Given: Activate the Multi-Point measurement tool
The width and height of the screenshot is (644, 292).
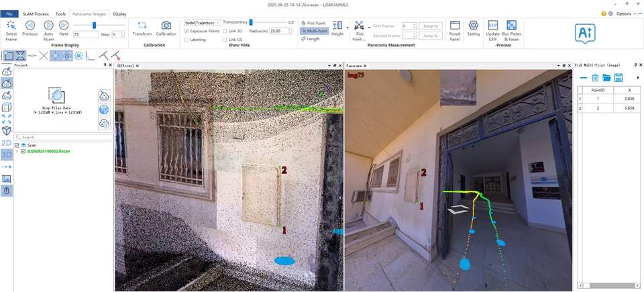Looking at the screenshot, I should coord(314,31).
